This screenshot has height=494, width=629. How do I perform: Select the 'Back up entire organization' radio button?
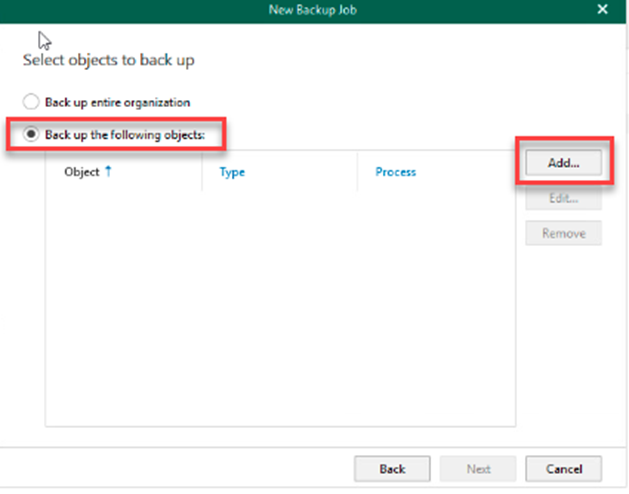point(31,102)
